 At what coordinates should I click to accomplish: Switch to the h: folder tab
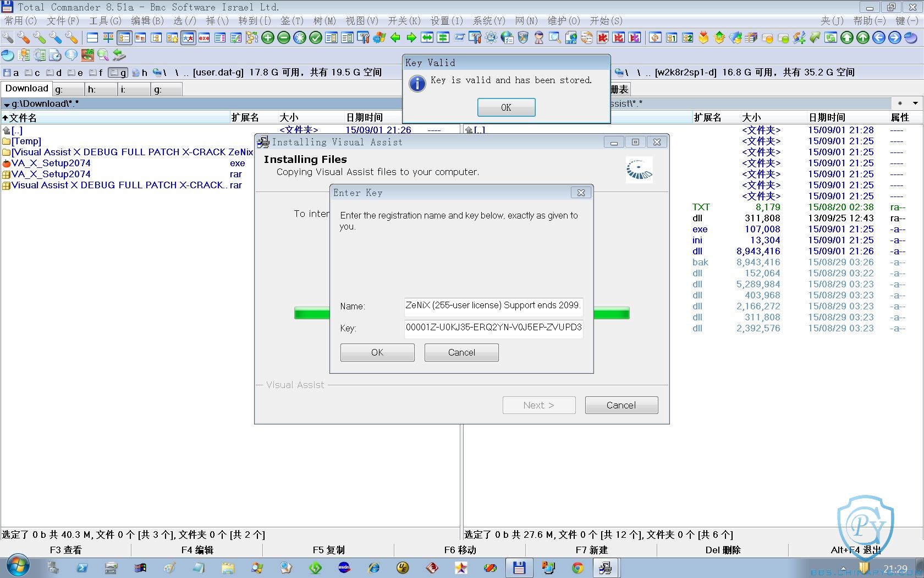pyautogui.click(x=101, y=89)
